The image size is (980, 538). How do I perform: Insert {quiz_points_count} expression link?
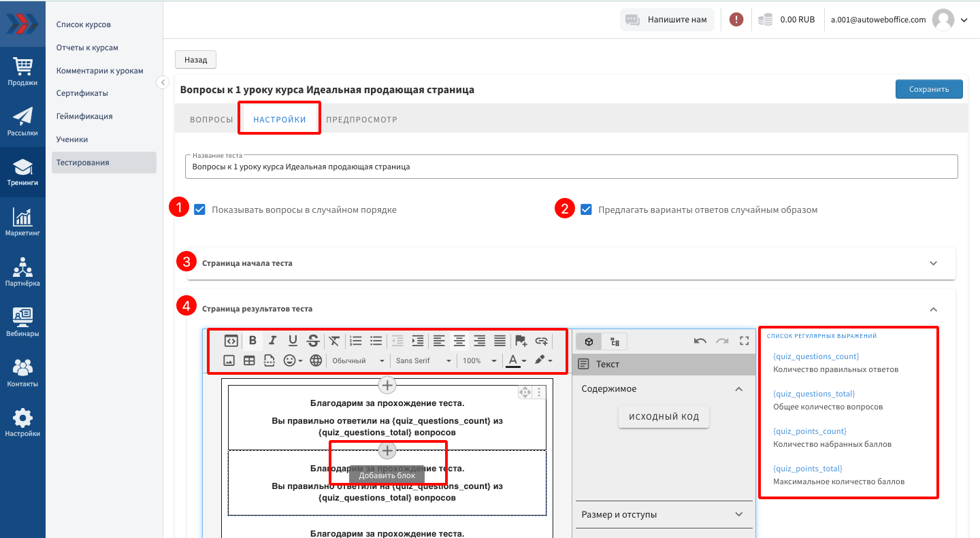[809, 431]
